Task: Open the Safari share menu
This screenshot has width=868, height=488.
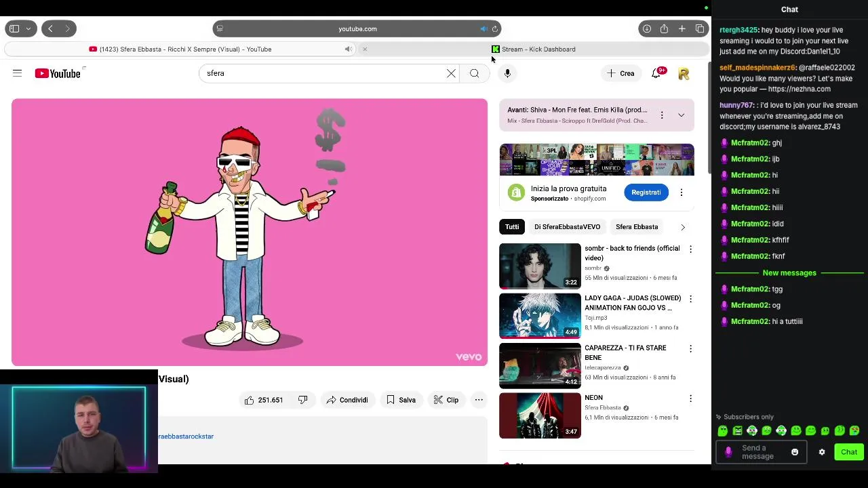Action: (664, 28)
